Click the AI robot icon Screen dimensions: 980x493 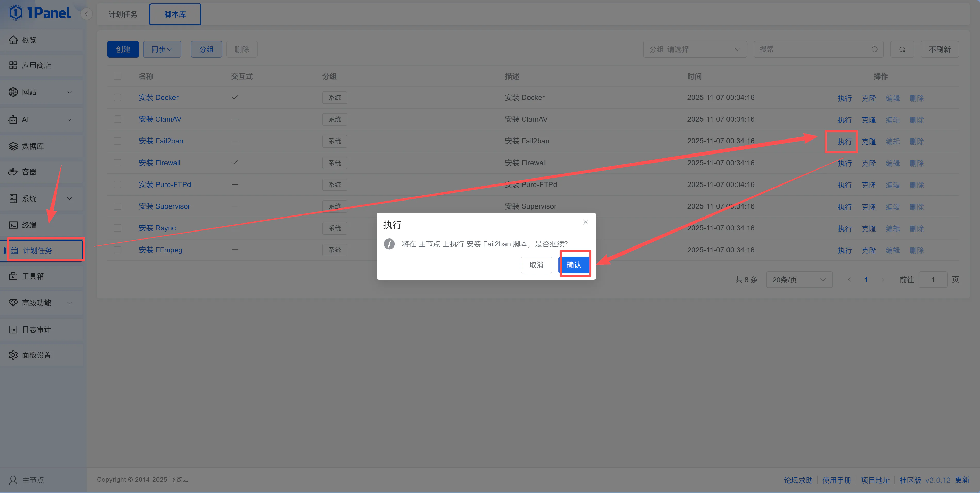(x=13, y=120)
